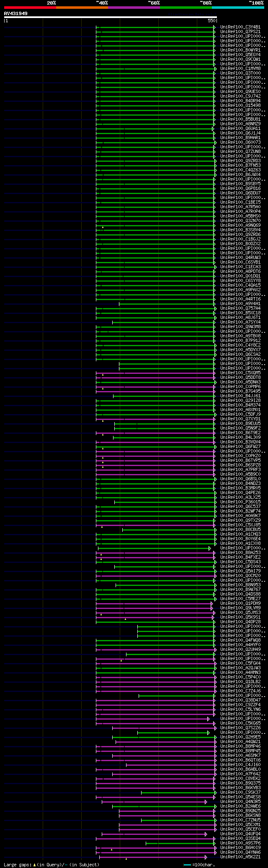
Task: Select hit label UniRef100_C9SK37
Action: (240, 793)
